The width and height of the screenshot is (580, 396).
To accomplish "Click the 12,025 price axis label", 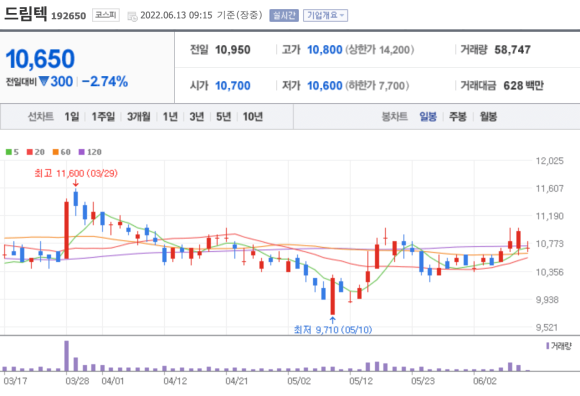I will click(550, 160).
